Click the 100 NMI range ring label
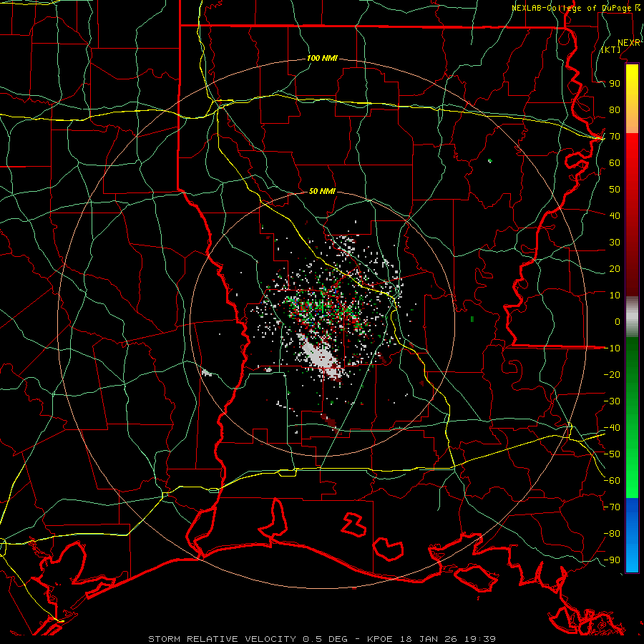 point(322,59)
